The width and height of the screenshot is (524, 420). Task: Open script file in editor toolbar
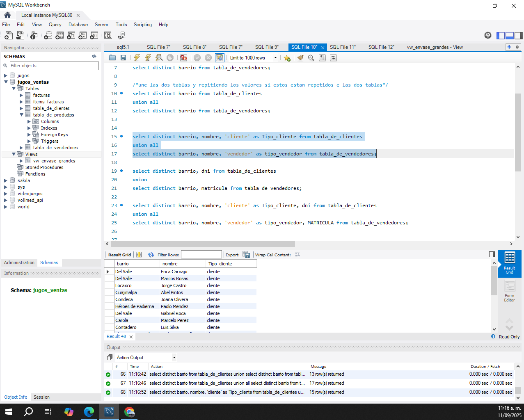[112, 58]
